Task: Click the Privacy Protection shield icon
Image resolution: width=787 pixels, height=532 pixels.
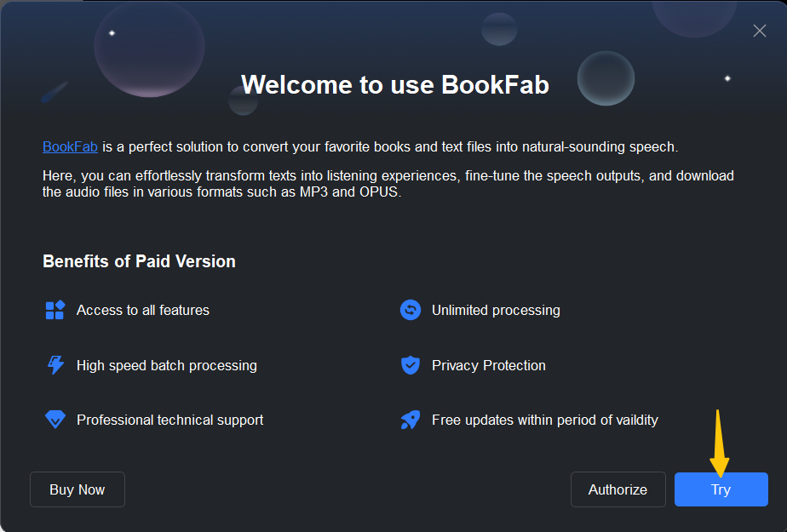Action: click(x=411, y=365)
